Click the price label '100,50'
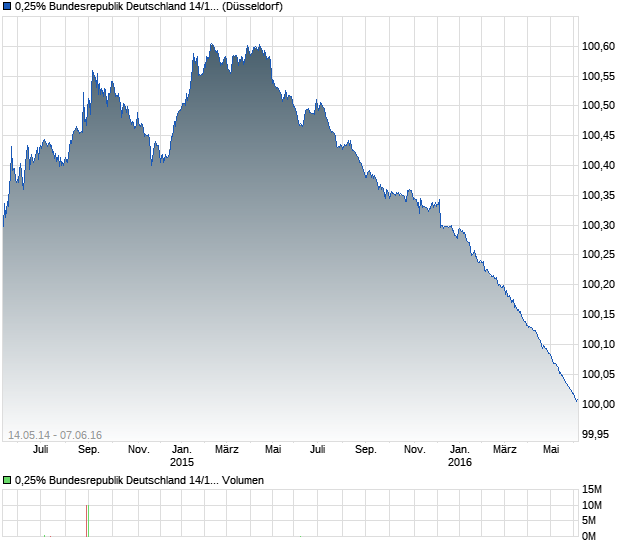 [x=598, y=105]
